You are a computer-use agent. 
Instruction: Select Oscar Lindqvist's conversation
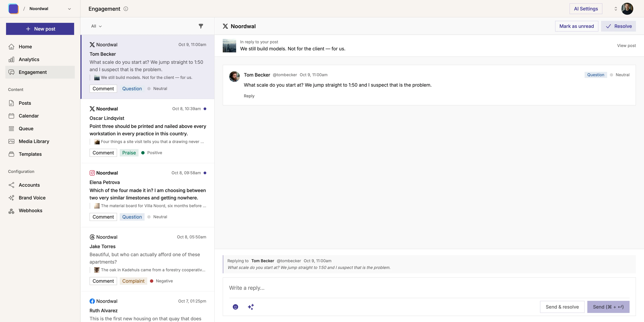148,131
